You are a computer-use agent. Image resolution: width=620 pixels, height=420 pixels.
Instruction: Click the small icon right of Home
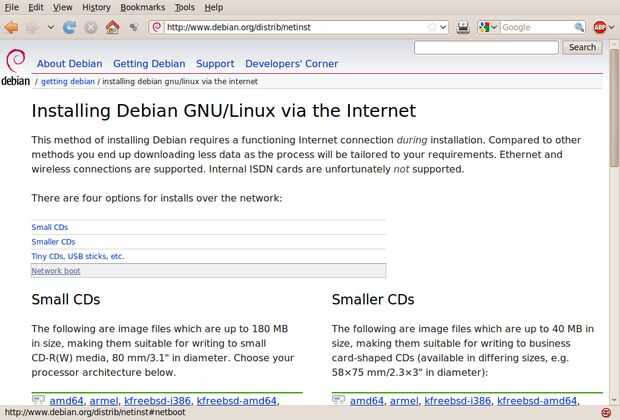tap(134, 27)
